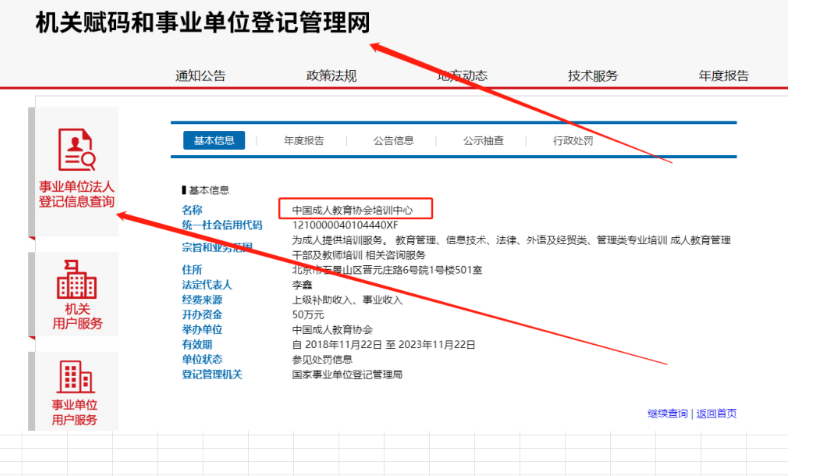Click the 返回首页 link

click(716, 413)
